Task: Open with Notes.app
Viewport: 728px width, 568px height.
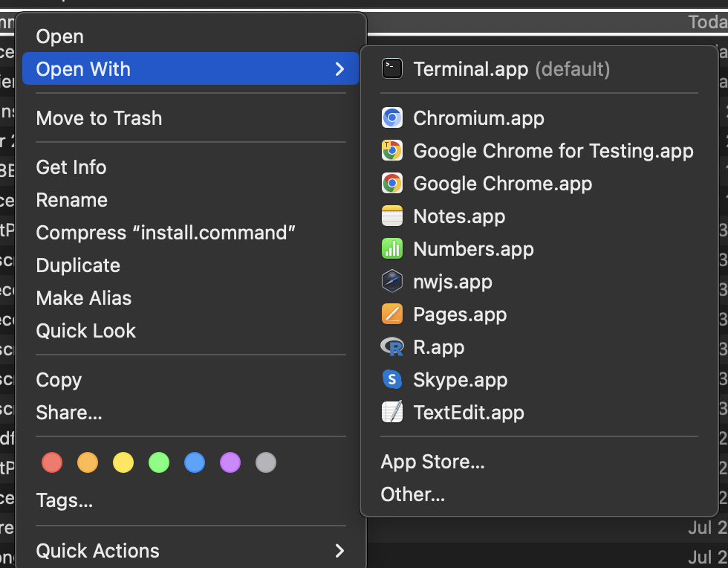Action: pos(539,216)
